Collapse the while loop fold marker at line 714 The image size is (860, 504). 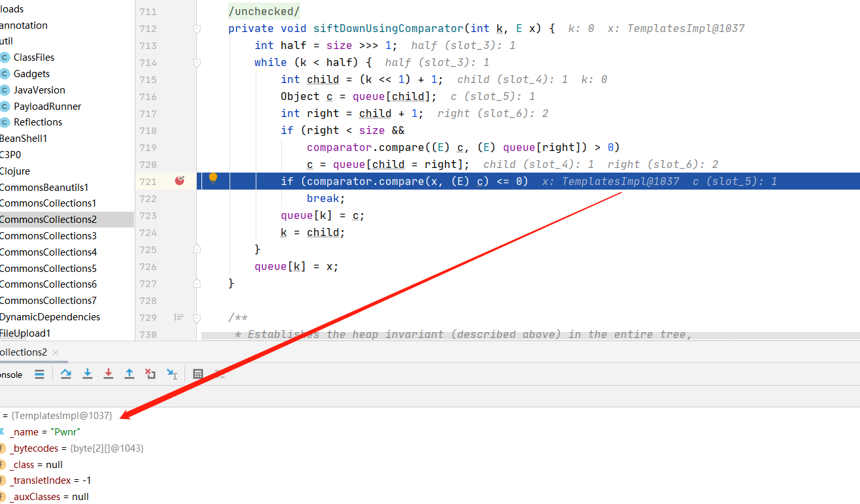(x=196, y=63)
